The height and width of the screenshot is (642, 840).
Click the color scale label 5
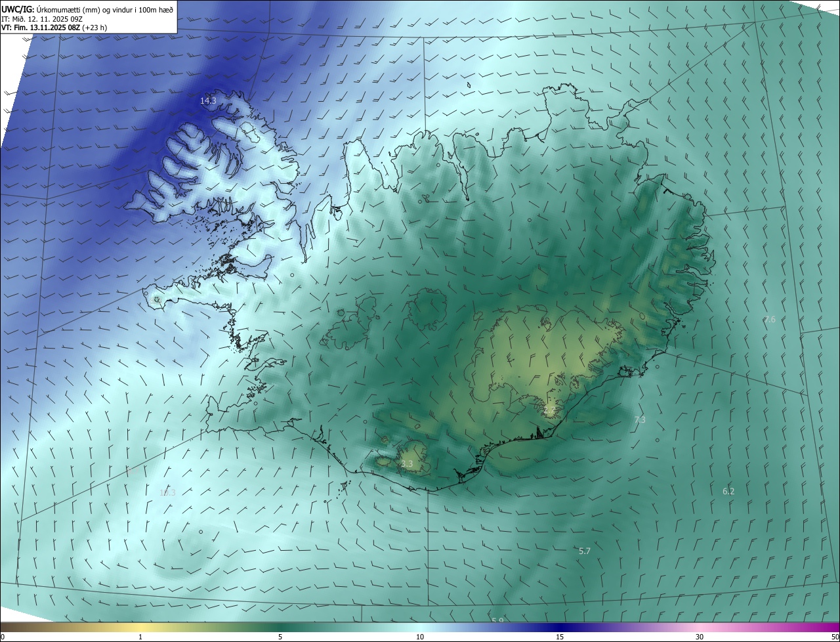pos(280,637)
